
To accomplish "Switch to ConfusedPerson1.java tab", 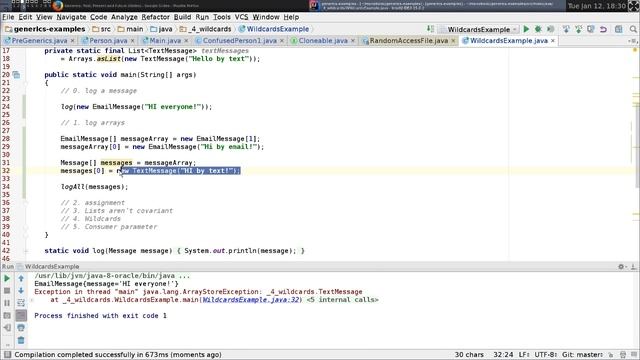I will pyautogui.click(x=240, y=41).
